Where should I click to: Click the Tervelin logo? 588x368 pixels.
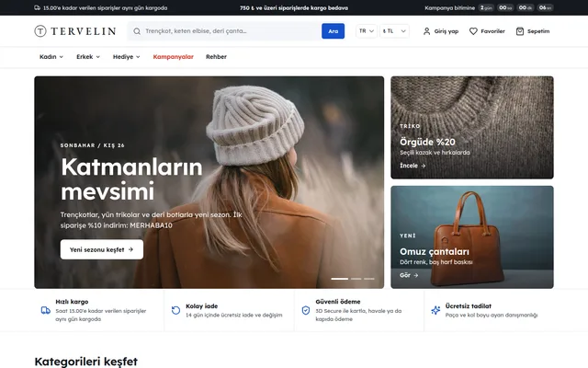click(x=75, y=31)
